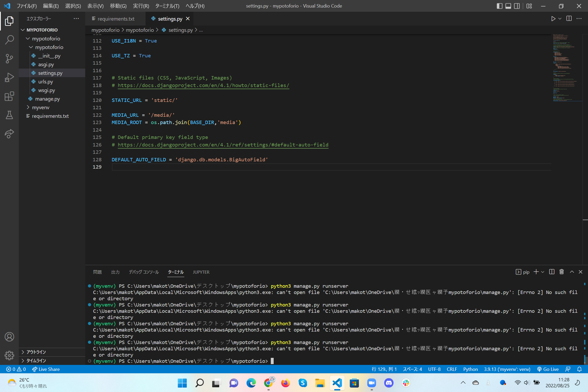Open Explorer views more actions ellipsis
The image size is (588, 392).
76,19
